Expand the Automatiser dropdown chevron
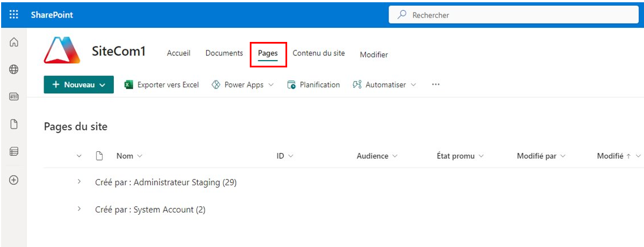The width and height of the screenshot is (644, 247). click(413, 85)
